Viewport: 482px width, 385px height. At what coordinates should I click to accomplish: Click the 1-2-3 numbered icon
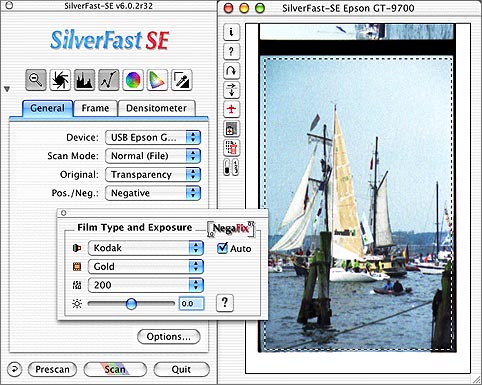pos(235,167)
